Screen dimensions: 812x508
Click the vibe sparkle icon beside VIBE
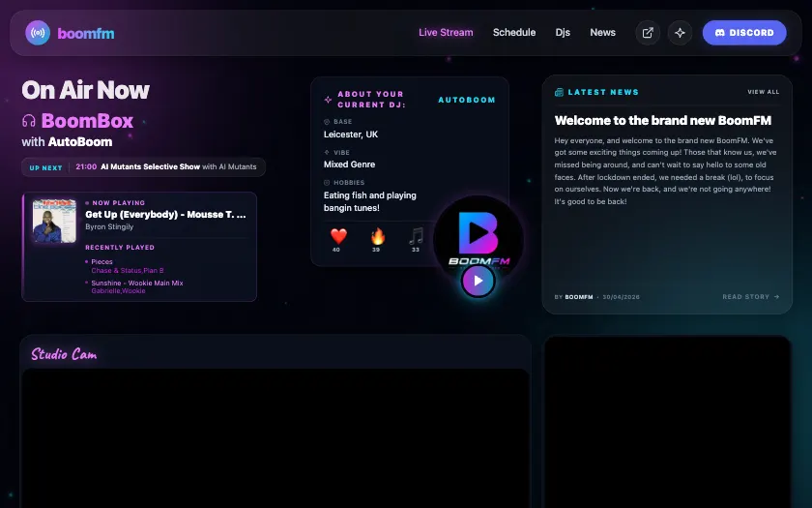coord(327,153)
